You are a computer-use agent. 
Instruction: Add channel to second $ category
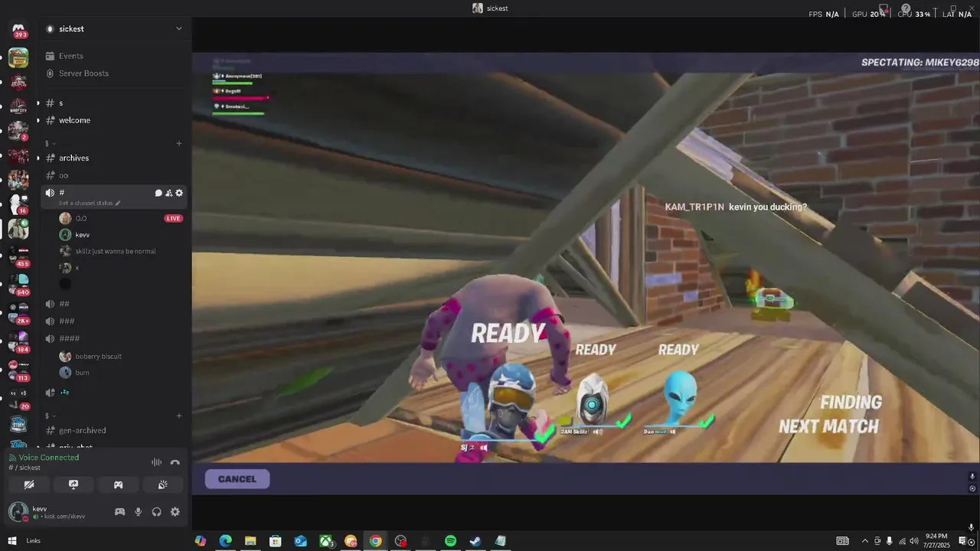179,416
